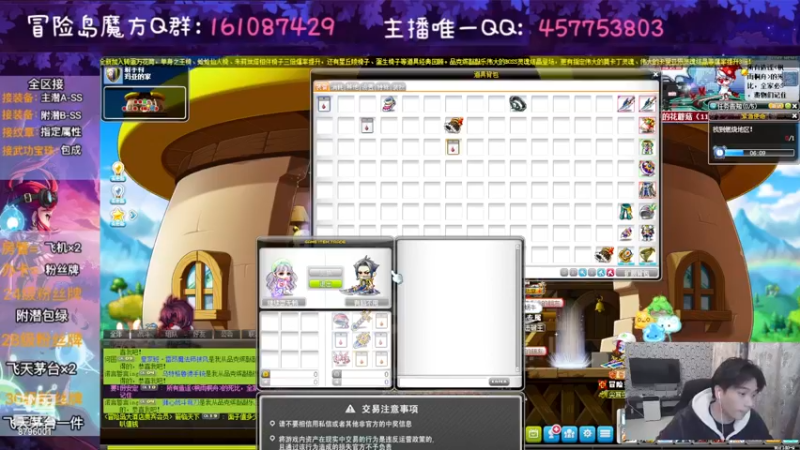800x450 pixels.
Task: Open the gray inventory tab right after the orange tab
Action: pyautogui.click(x=337, y=87)
